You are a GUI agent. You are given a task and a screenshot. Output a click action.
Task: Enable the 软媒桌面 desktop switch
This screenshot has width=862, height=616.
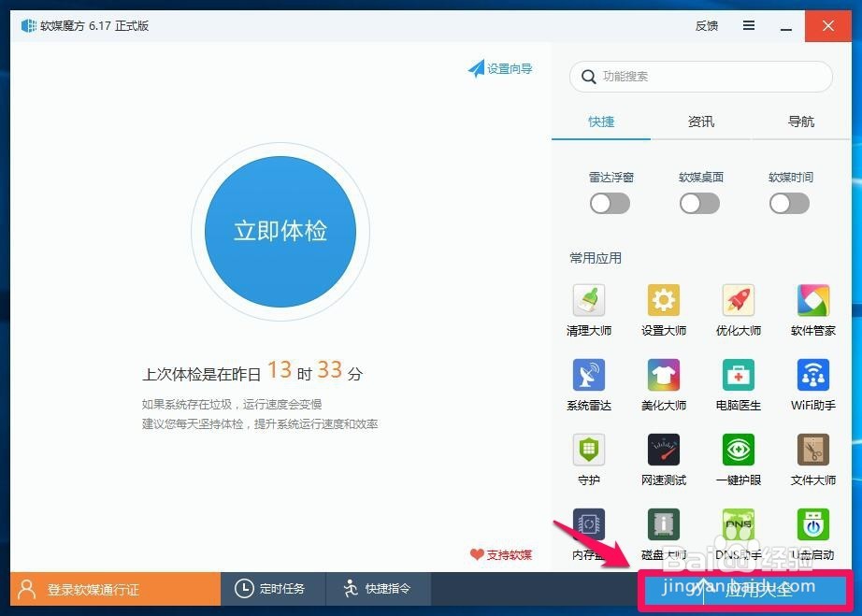(x=698, y=203)
